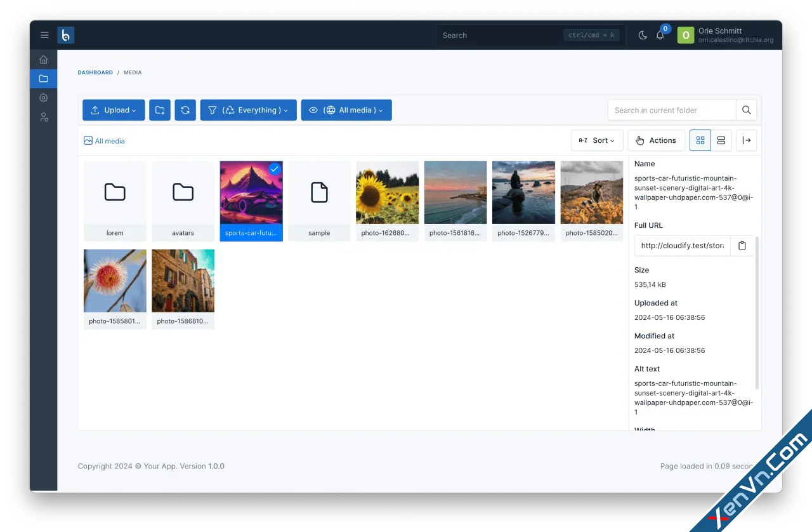Image resolution: width=812 pixels, height=532 pixels.
Task: Click the search magnifier icon in folder search
Action: (x=746, y=110)
